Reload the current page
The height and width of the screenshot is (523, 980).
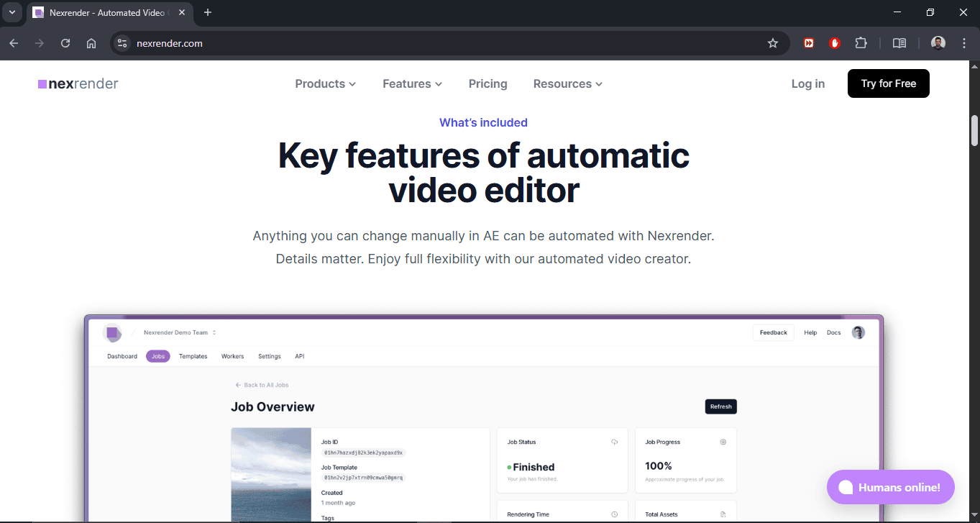65,43
